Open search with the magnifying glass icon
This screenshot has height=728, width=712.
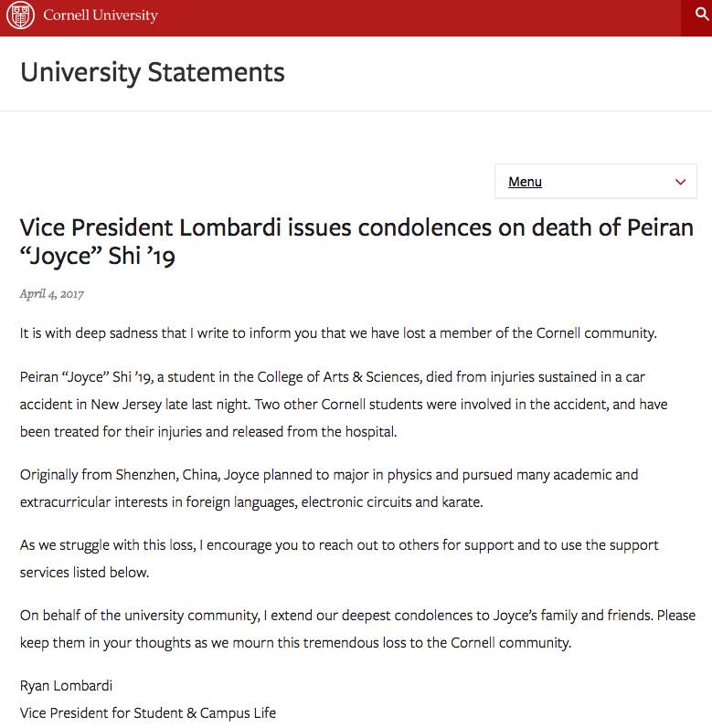pos(701,14)
